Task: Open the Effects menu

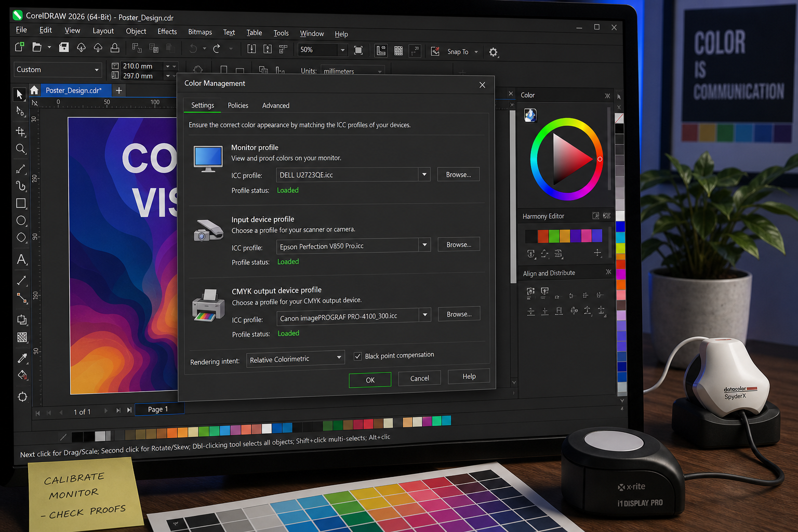Action: 167,32
